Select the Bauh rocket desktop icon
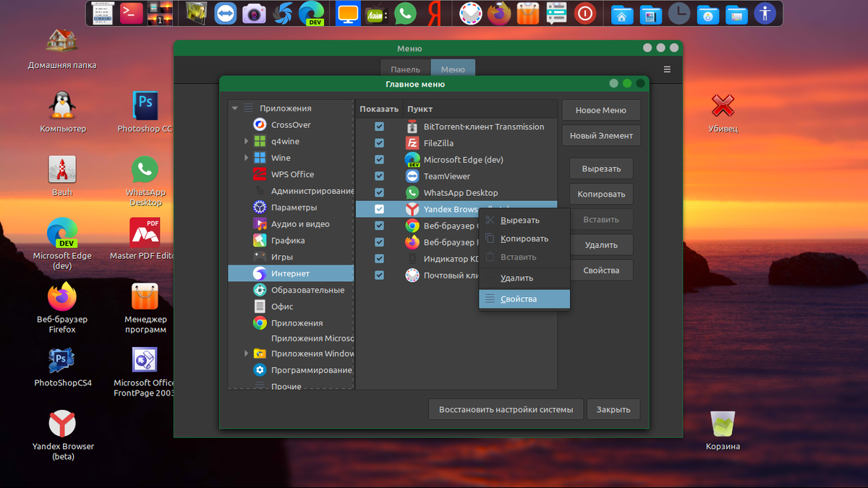Viewport: 868px width, 488px height. coord(62,176)
